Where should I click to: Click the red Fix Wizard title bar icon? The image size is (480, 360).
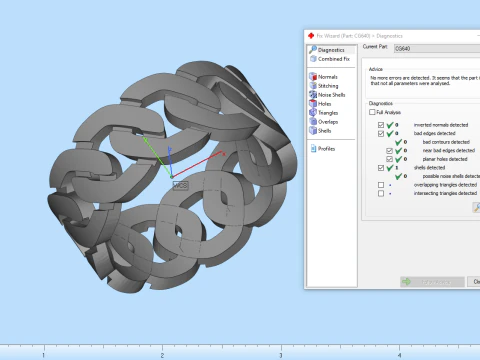pos(311,36)
